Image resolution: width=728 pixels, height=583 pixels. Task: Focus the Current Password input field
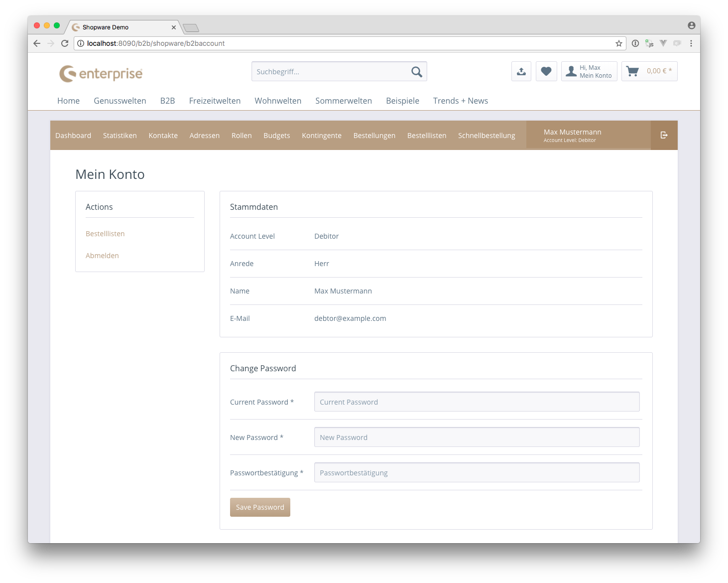477,402
